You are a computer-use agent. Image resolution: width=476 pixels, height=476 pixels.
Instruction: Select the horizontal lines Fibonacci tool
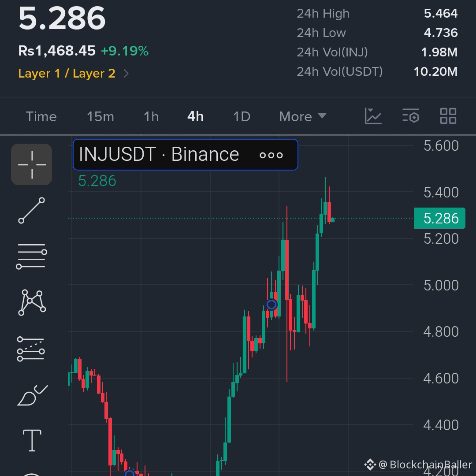point(32,256)
